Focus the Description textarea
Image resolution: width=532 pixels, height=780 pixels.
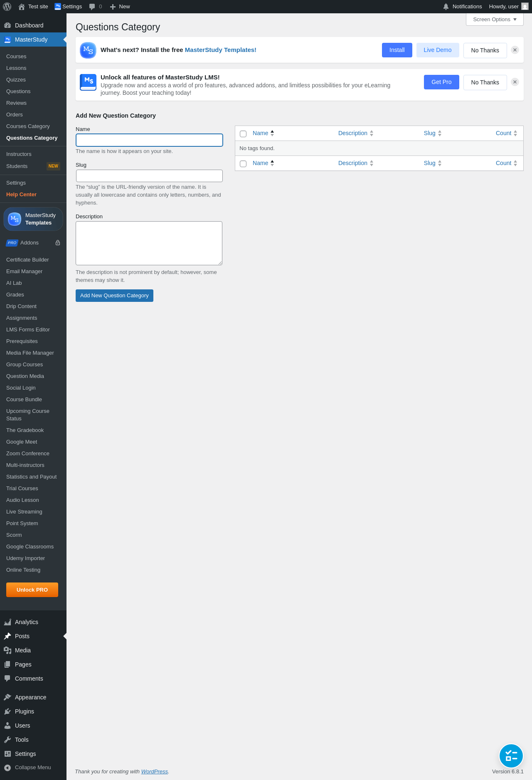click(x=149, y=243)
